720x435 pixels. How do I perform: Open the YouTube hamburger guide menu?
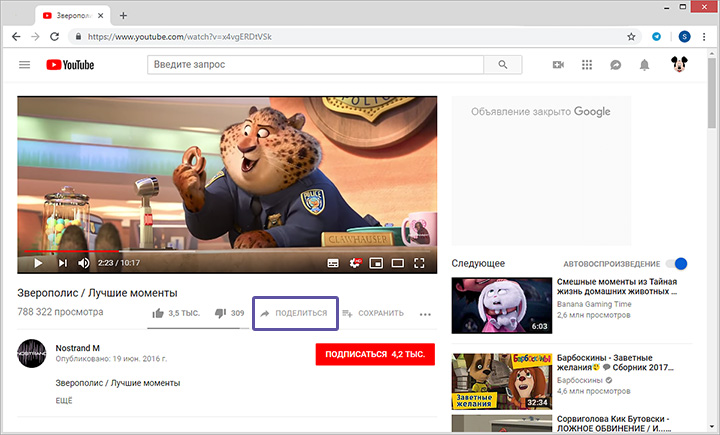point(24,65)
